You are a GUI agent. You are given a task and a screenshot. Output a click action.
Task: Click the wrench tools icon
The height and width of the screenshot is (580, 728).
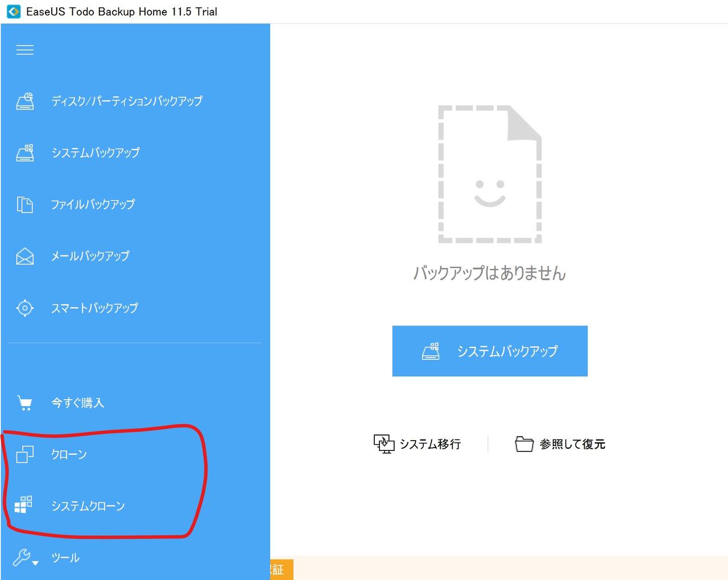point(22,558)
